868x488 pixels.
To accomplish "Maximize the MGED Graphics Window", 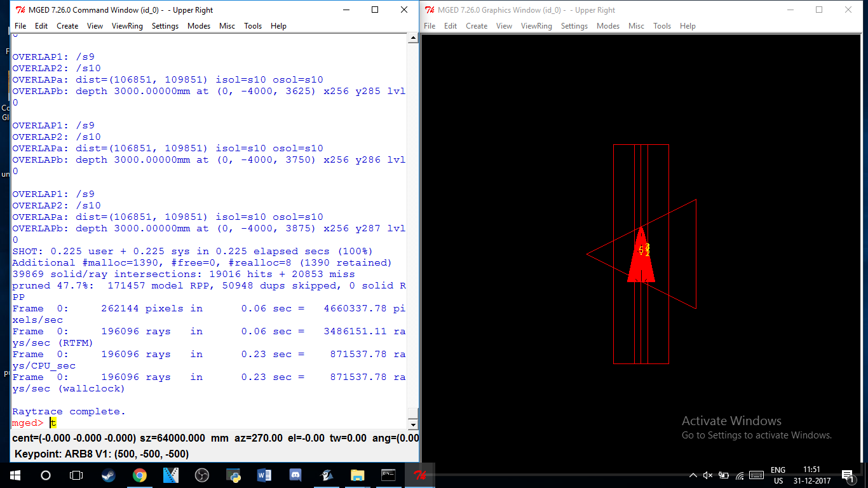I will pyautogui.click(x=819, y=10).
